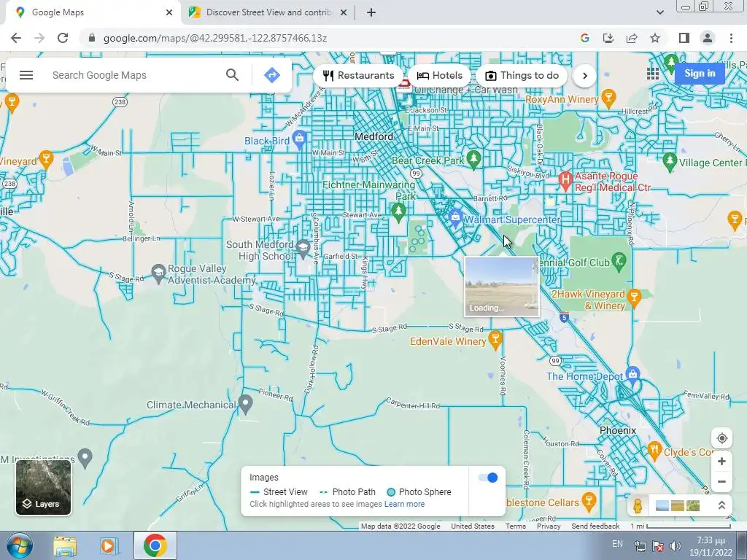The width and height of the screenshot is (747, 560).
Task: Click the search magnifier icon
Action: click(x=232, y=75)
